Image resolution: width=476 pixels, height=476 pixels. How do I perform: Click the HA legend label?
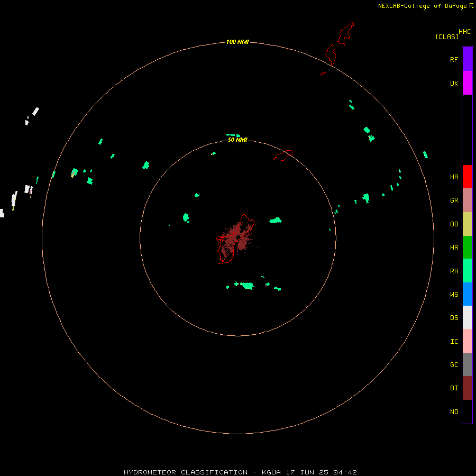pos(454,177)
